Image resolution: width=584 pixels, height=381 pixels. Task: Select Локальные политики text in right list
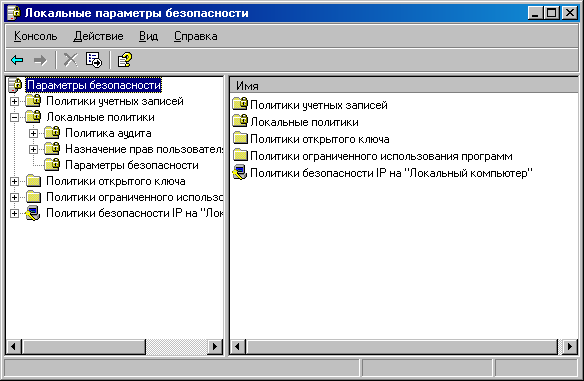coord(304,122)
